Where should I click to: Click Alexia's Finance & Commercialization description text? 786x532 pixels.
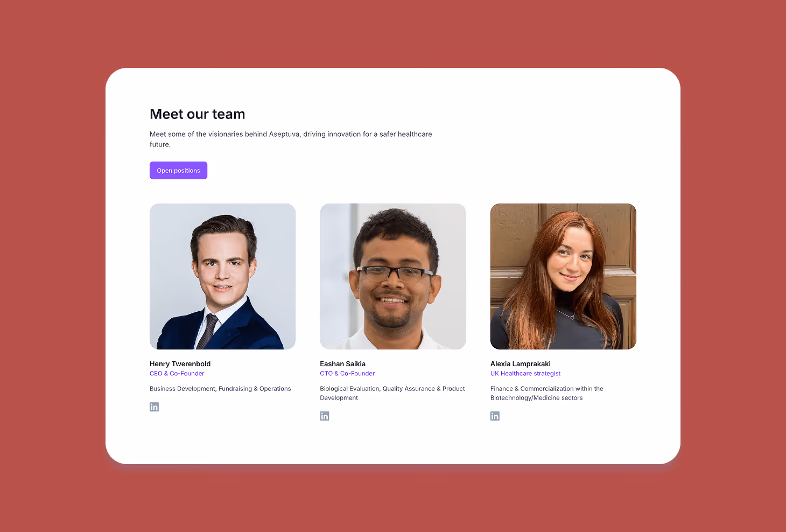[x=546, y=393]
